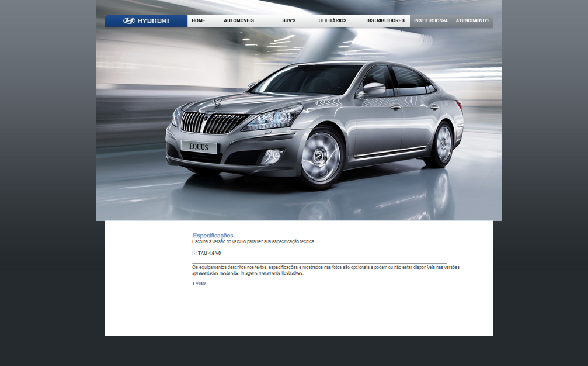Open the DISTRIBUIDORES menu
Image resolution: width=588 pixels, height=366 pixels.
385,20
